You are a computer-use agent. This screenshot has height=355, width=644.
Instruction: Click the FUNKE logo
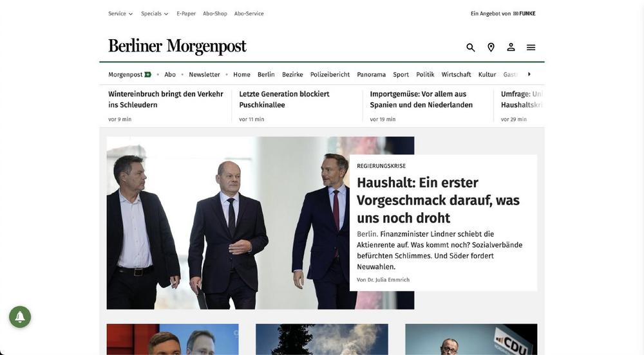pyautogui.click(x=524, y=14)
